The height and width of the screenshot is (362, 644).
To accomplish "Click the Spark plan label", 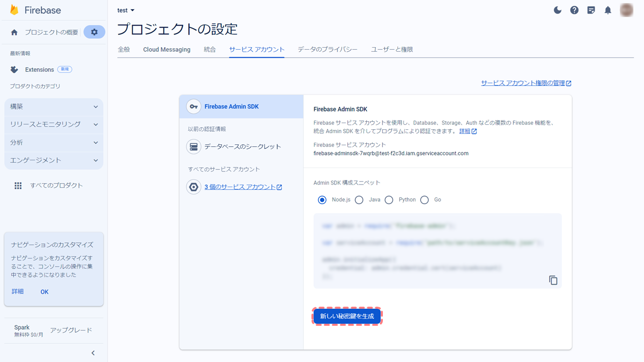I will click(x=22, y=327).
